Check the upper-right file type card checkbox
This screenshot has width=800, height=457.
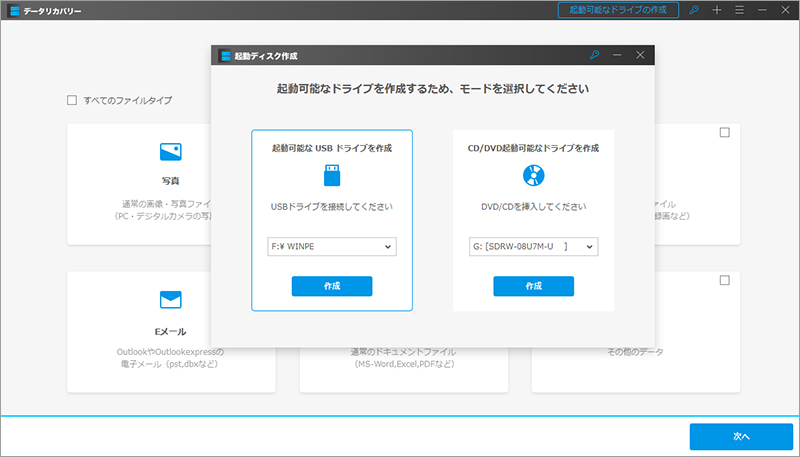(x=725, y=133)
